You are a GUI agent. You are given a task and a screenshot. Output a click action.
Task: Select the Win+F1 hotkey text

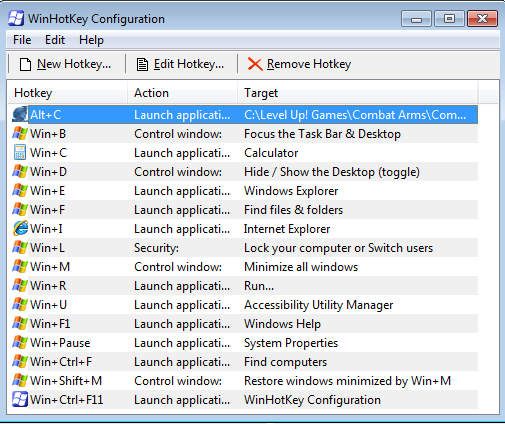tap(50, 324)
